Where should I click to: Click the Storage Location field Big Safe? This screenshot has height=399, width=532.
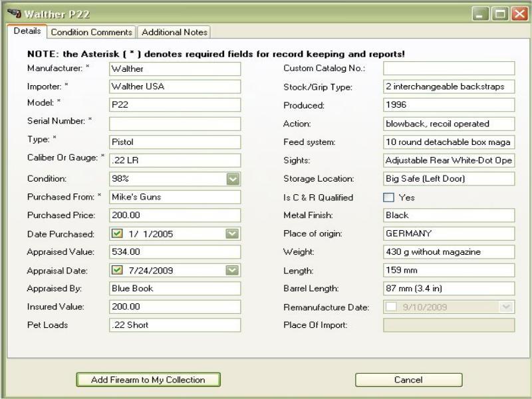449,178
